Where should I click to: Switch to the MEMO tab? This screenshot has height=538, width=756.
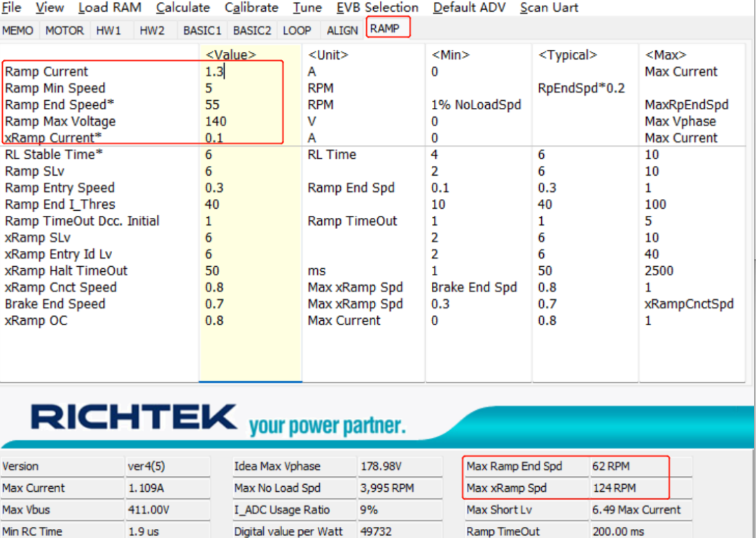[17, 30]
